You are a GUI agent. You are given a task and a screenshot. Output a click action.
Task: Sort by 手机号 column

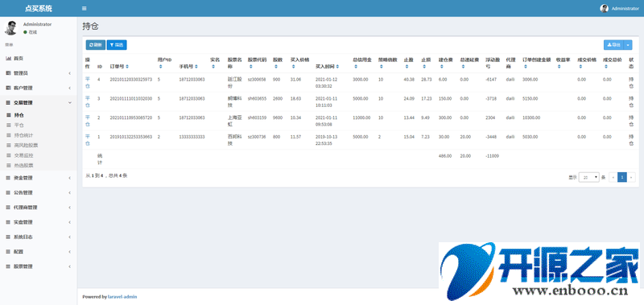pyautogui.click(x=196, y=67)
